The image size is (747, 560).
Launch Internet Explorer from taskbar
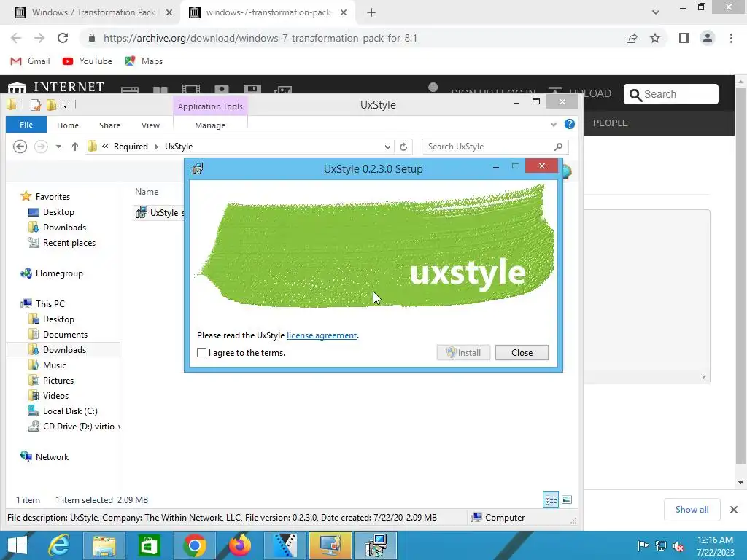(59, 545)
